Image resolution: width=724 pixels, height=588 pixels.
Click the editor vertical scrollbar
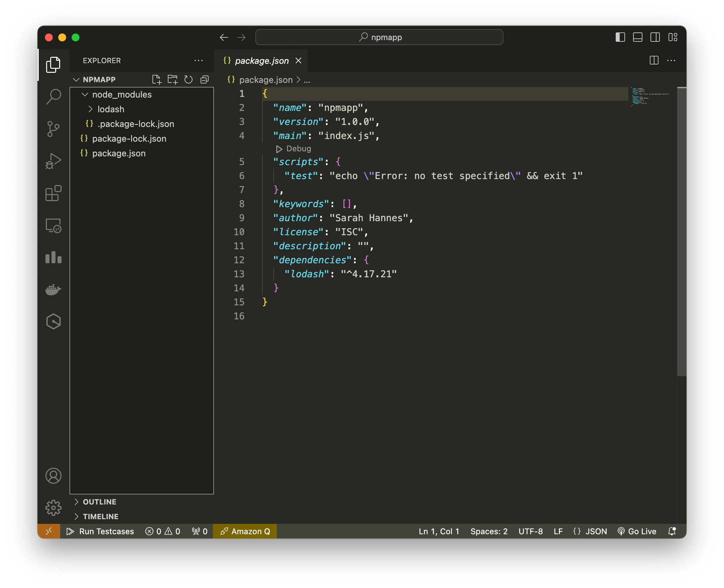click(x=681, y=232)
